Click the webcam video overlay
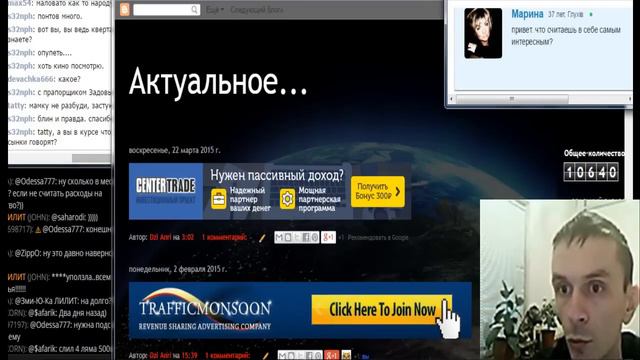640x360 pixels. pos(560,280)
